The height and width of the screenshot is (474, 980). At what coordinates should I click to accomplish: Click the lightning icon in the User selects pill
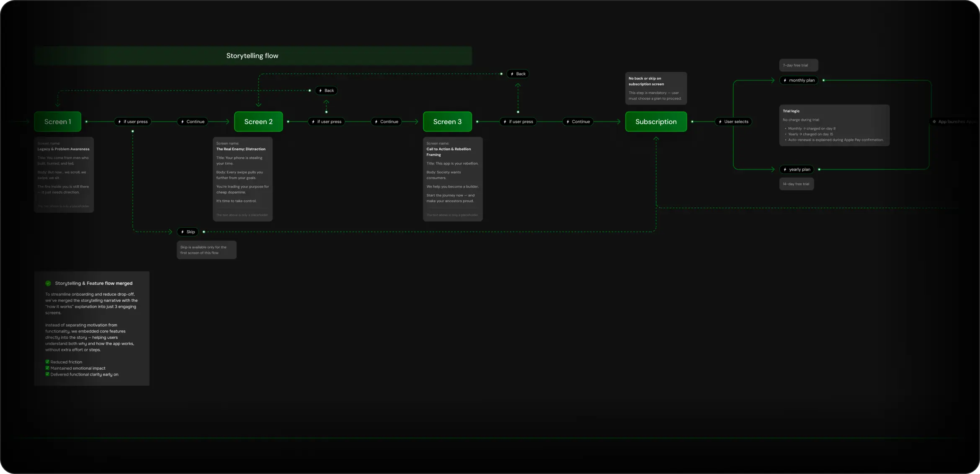pyautogui.click(x=720, y=122)
